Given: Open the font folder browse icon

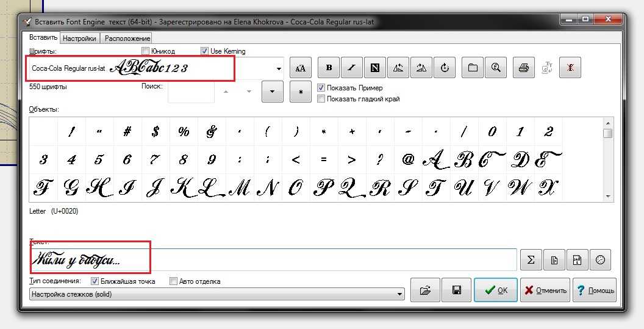Looking at the screenshot, I should [473, 68].
